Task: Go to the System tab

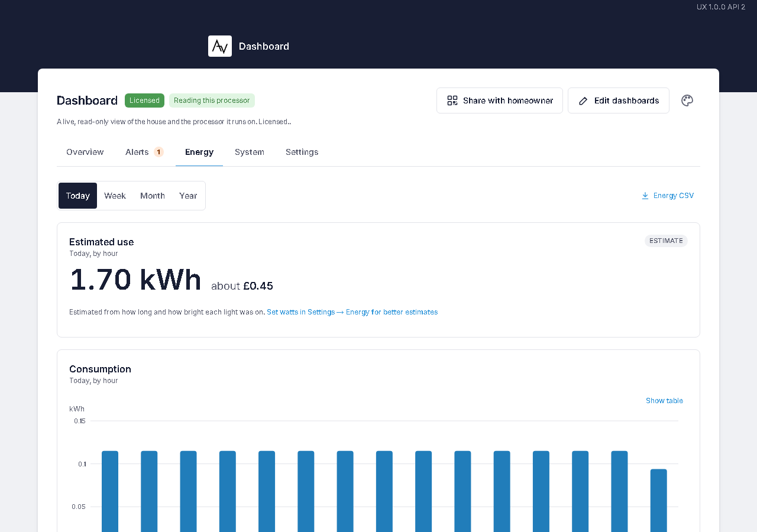Action: point(250,152)
